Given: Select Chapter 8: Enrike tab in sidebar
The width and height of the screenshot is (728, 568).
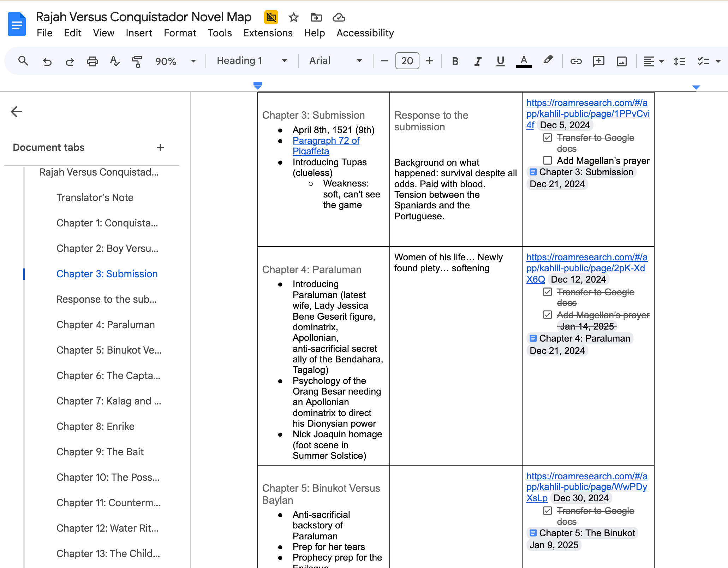Looking at the screenshot, I should (x=95, y=426).
